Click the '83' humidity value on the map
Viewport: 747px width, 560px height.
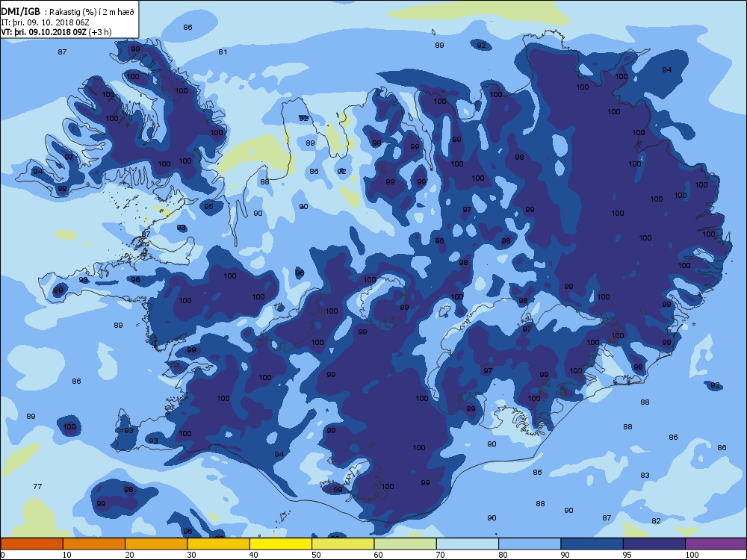point(645,475)
